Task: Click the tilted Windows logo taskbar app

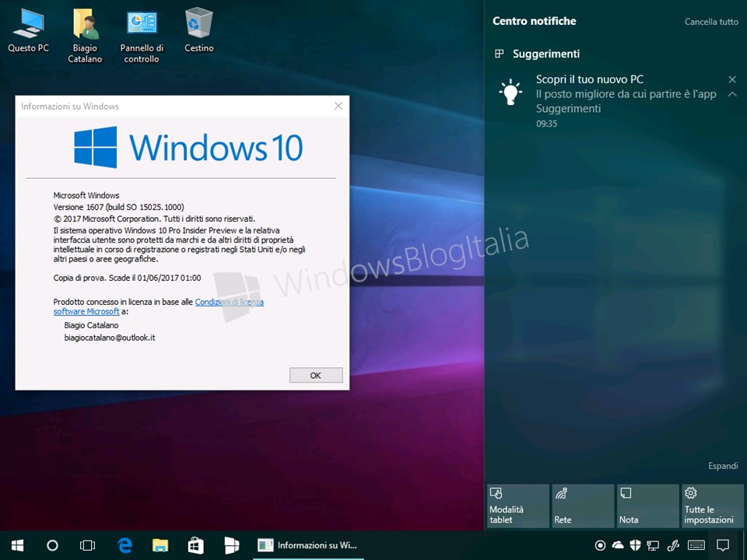Action: tap(232, 546)
